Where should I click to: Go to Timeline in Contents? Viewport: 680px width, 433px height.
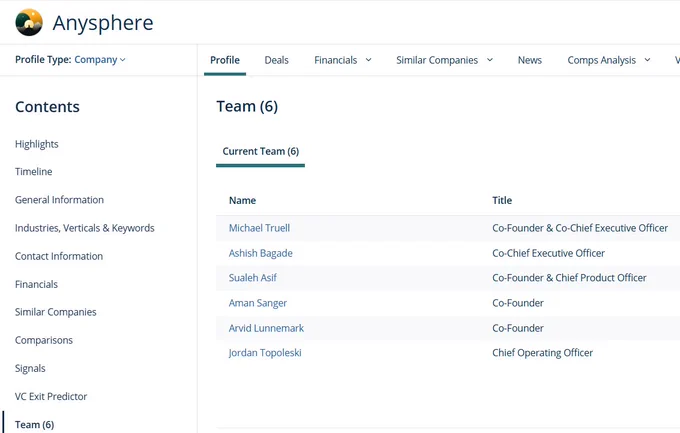[x=33, y=172]
